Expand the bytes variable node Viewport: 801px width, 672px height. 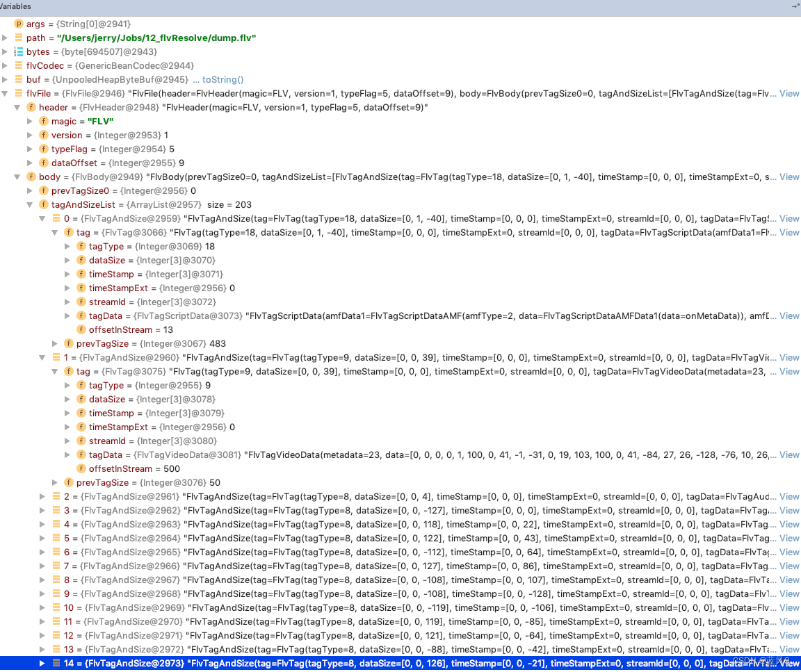click(6, 51)
